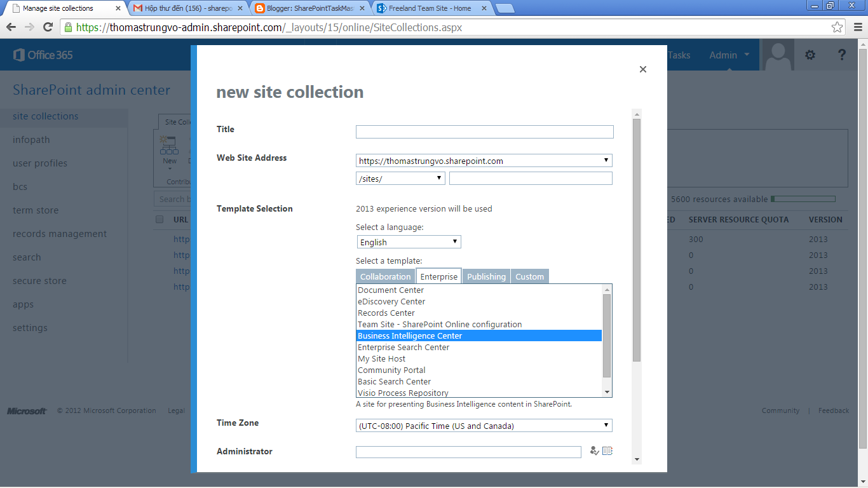Select Enterprise Search Center template
Screen dimensions: 868x488
coord(479,348)
